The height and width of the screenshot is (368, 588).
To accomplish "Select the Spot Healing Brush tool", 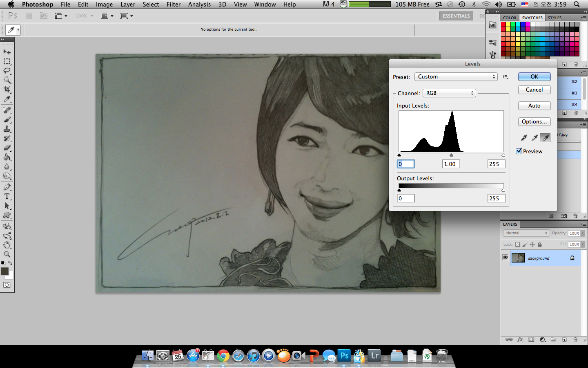I will coord(7,110).
